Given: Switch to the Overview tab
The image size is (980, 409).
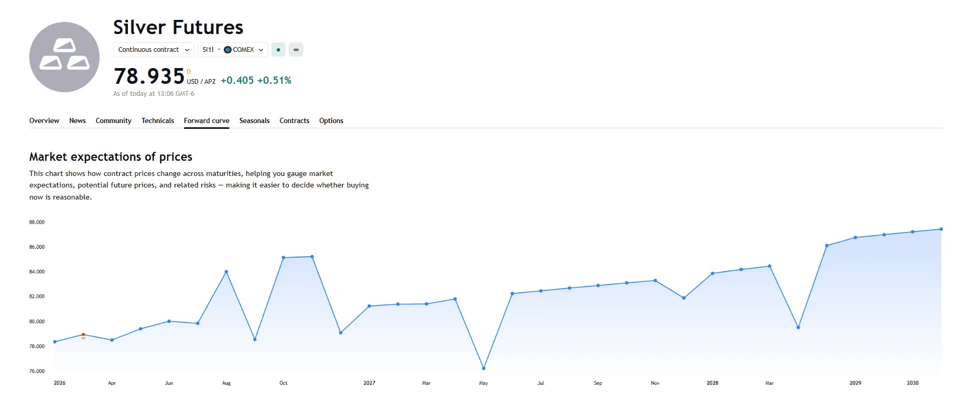Looking at the screenshot, I should pyautogui.click(x=44, y=120).
